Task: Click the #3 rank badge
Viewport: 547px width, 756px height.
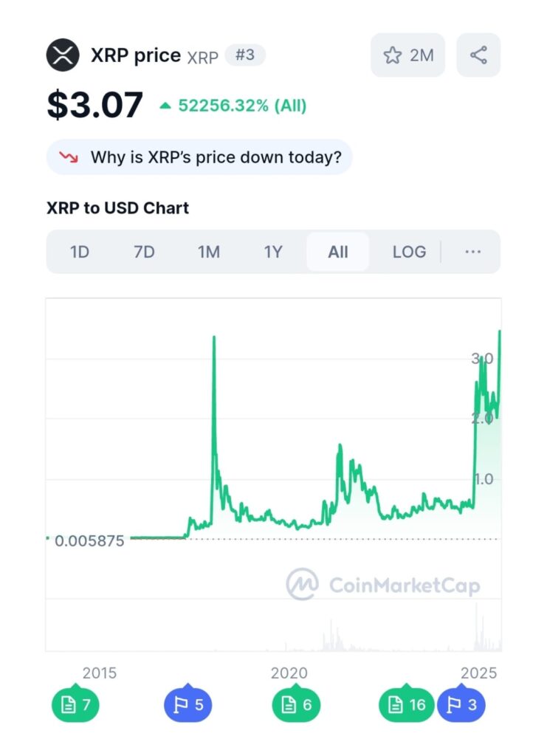Action: (244, 55)
